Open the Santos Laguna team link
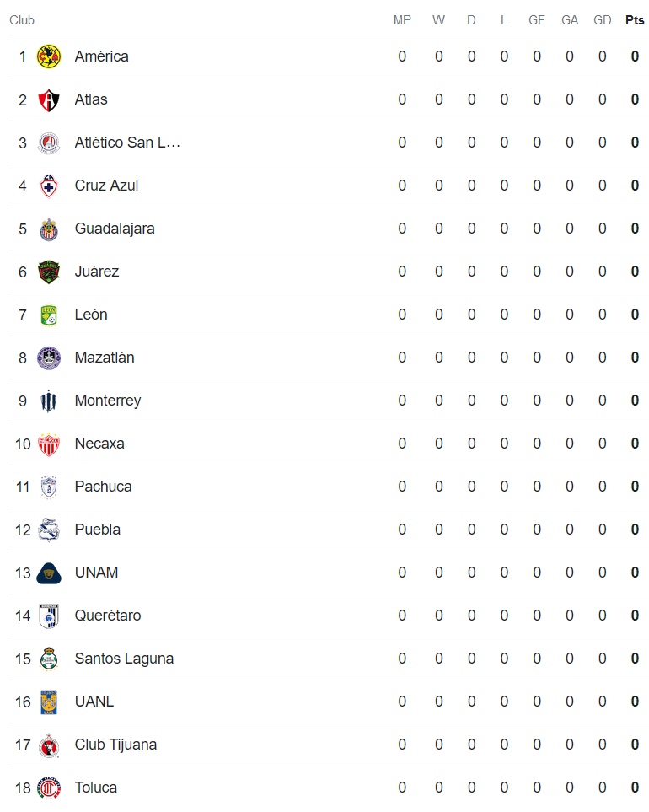This screenshot has width=649, height=812. click(x=124, y=659)
